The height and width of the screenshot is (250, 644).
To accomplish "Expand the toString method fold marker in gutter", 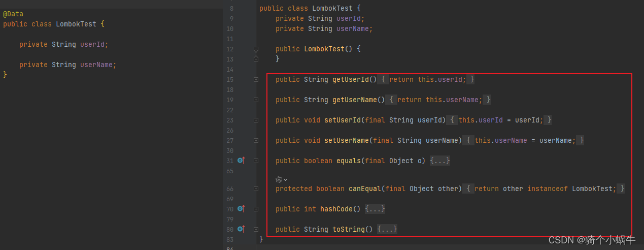I will [x=256, y=230].
